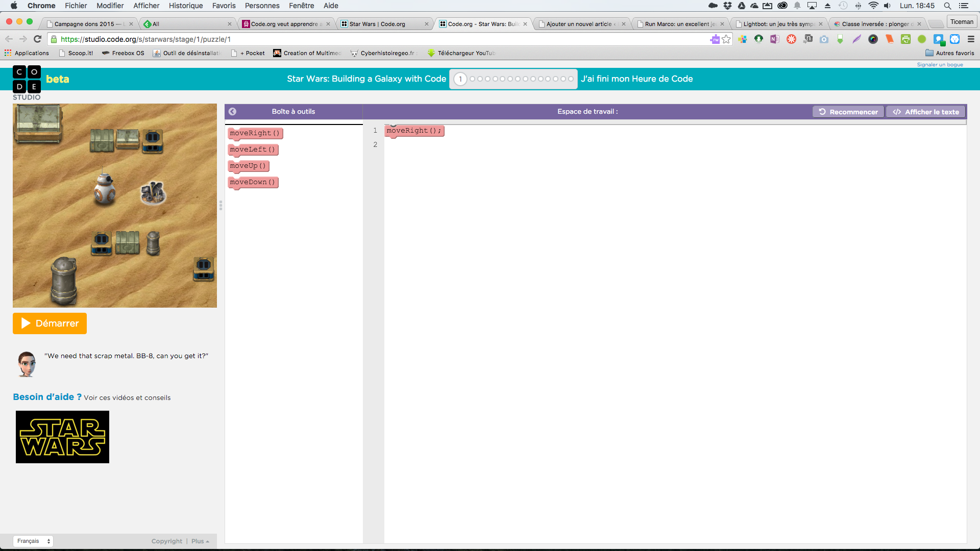Select the moveUp() block in toolbox
980x551 pixels.
pyautogui.click(x=249, y=166)
